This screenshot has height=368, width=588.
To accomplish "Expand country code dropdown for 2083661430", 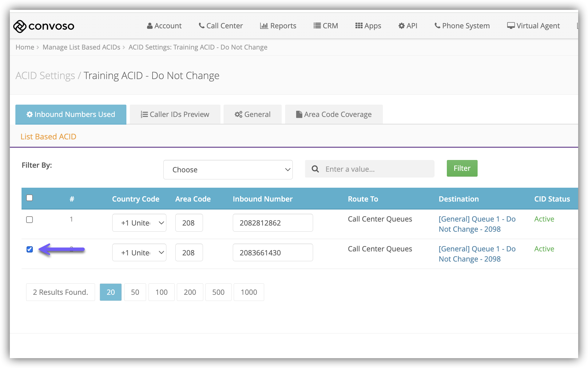I will click(139, 253).
